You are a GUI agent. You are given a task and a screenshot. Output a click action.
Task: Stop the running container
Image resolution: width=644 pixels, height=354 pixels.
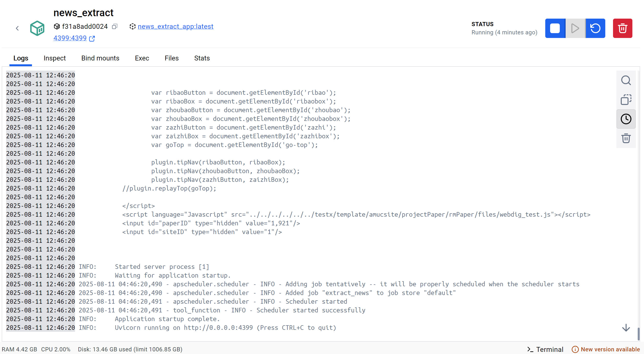click(x=555, y=28)
